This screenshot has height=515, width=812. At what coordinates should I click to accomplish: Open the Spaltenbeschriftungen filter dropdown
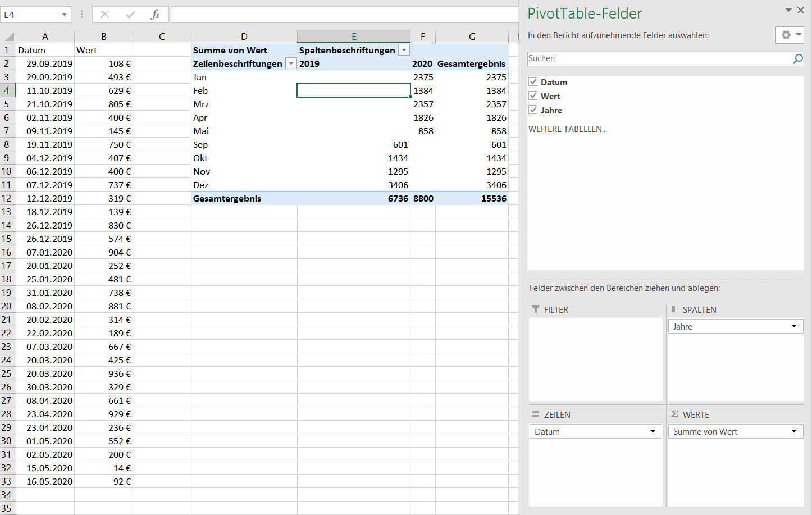(404, 50)
